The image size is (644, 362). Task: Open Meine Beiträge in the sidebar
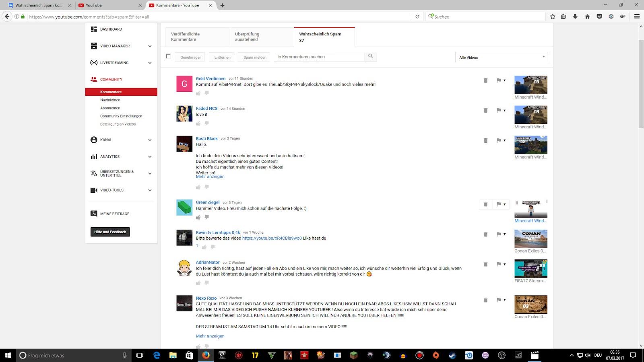pos(115,214)
